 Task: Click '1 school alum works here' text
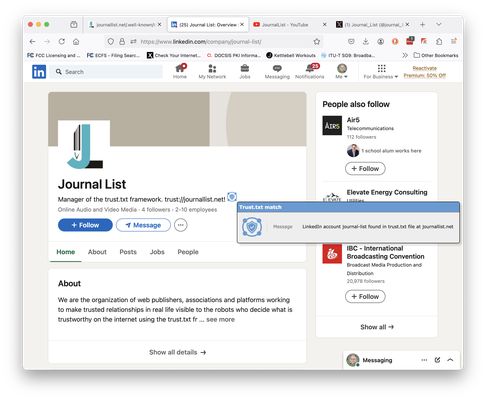tap(391, 151)
